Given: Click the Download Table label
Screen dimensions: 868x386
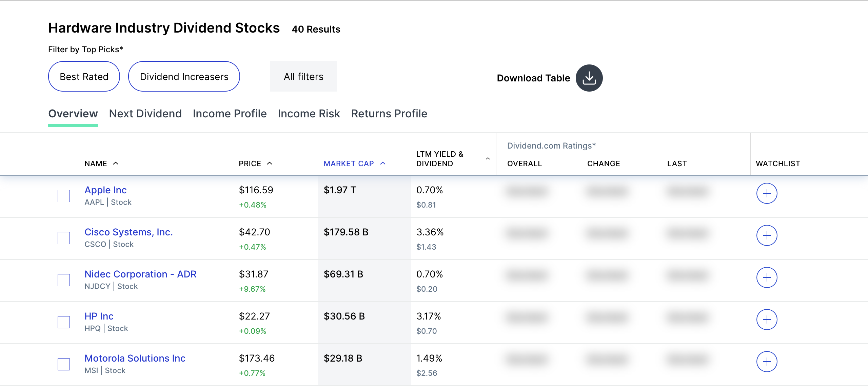Looking at the screenshot, I should click(533, 78).
